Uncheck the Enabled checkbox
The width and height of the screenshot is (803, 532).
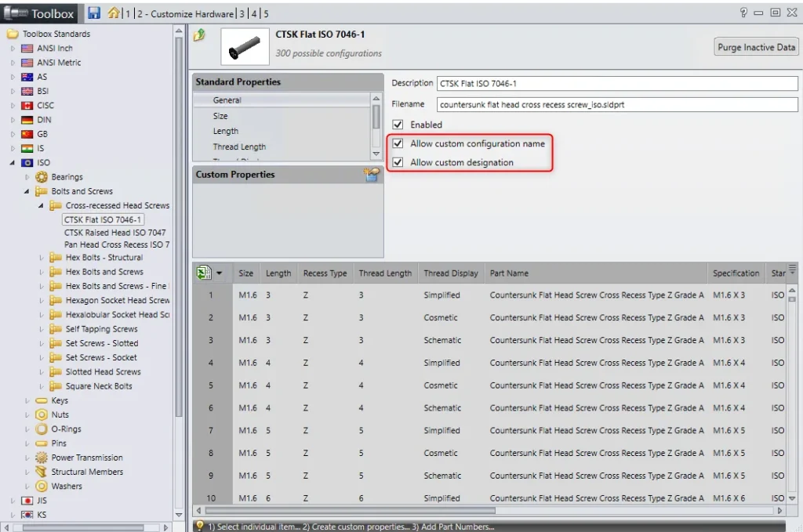[x=398, y=125]
